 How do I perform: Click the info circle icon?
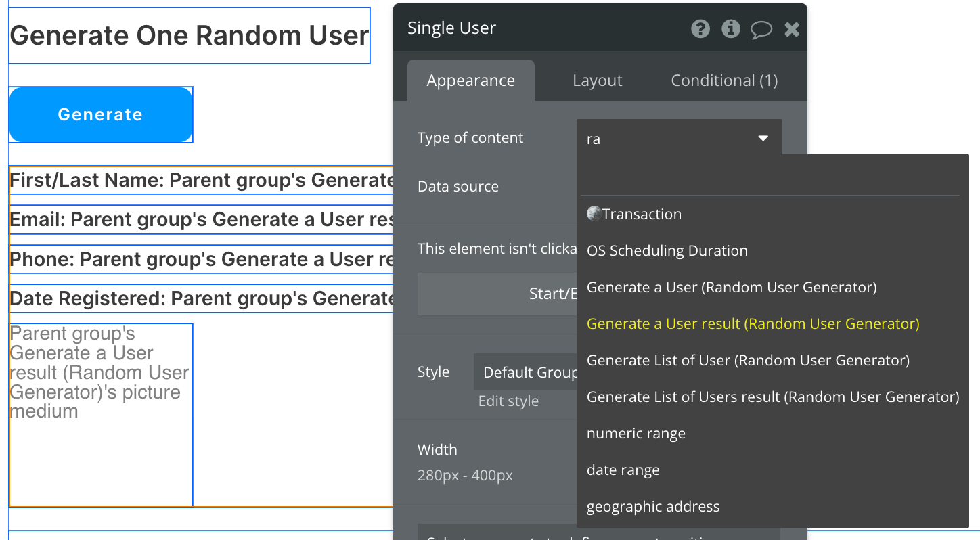click(730, 29)
